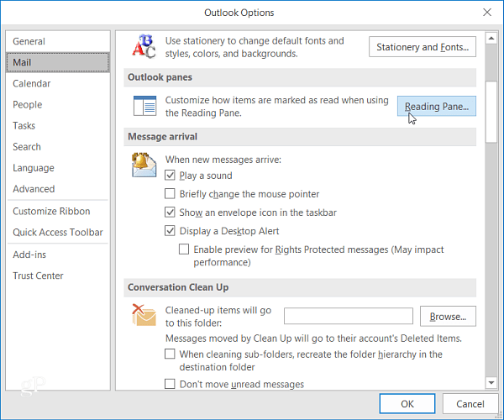This screenshot has height=420, width=504.
Task: Browse for the cleaned-up items folder
Action: pyautogui.click(x=448, y=317)
